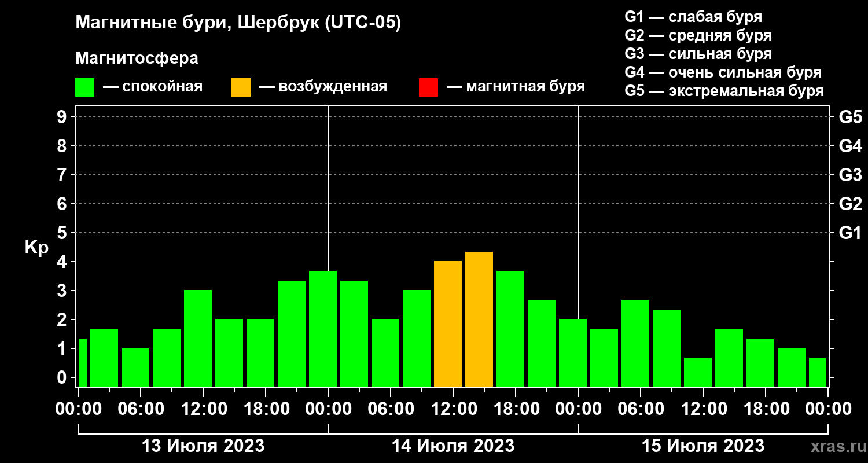Click the title 'Магнитные бури, Шербрук (UTC-05)'
The height and width of the screenshot is (463, 868).
click(238, 24)
